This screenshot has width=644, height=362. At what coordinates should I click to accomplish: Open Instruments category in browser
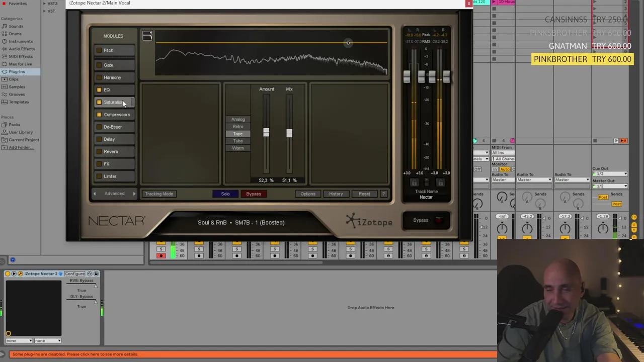point(20,41)
